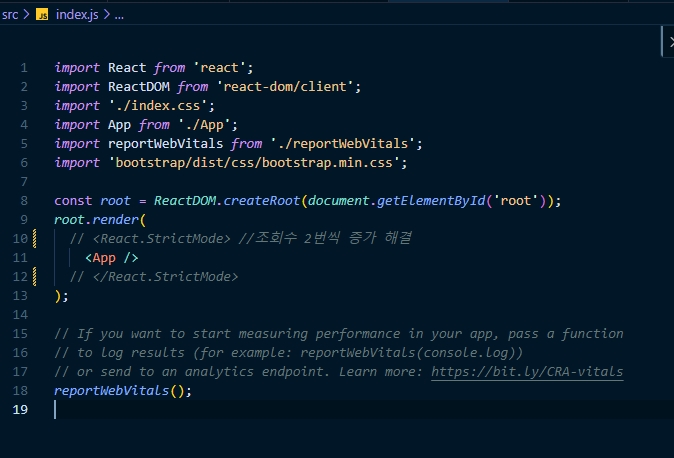Click the const keyword on line 8

(x=73, y=201)
